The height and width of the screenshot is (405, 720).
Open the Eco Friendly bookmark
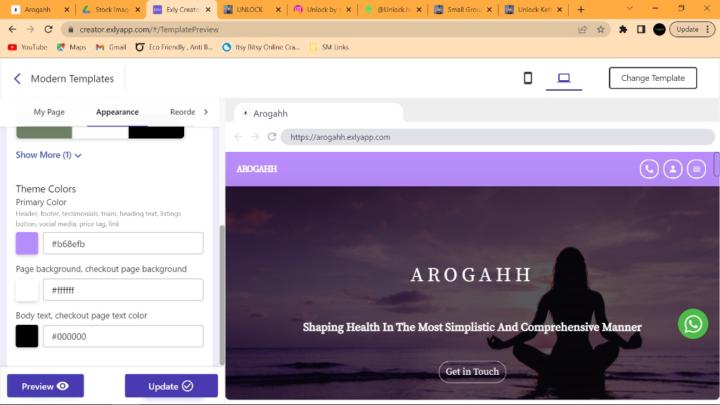pyautogui.click(x=174, y=47)
